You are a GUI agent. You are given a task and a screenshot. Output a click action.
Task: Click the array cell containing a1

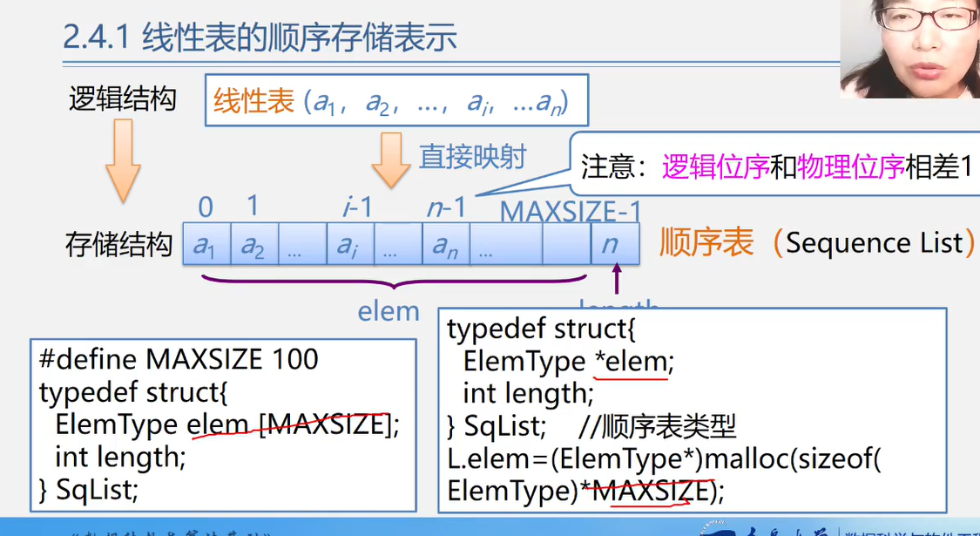point(206,245)
